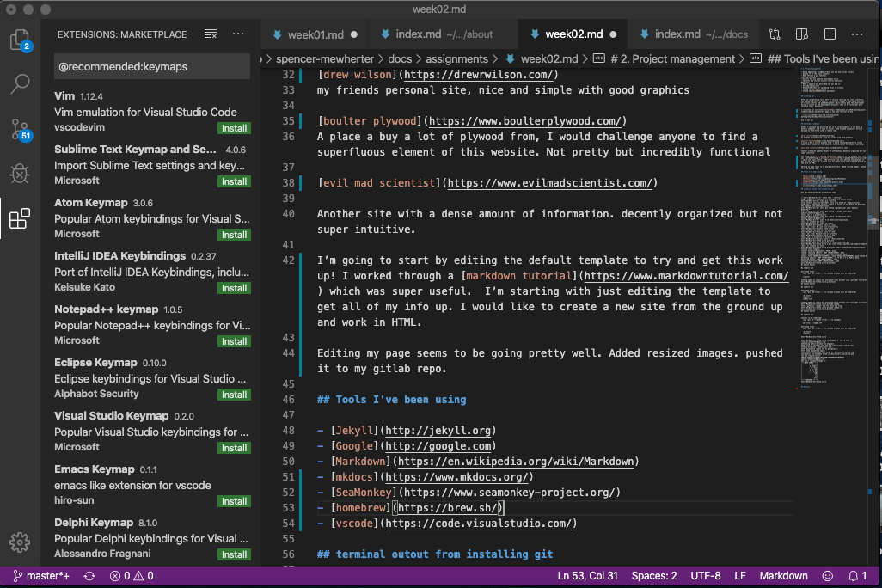
Task: Open errors and warnings problems indicator
Action: tap(132, 576)
